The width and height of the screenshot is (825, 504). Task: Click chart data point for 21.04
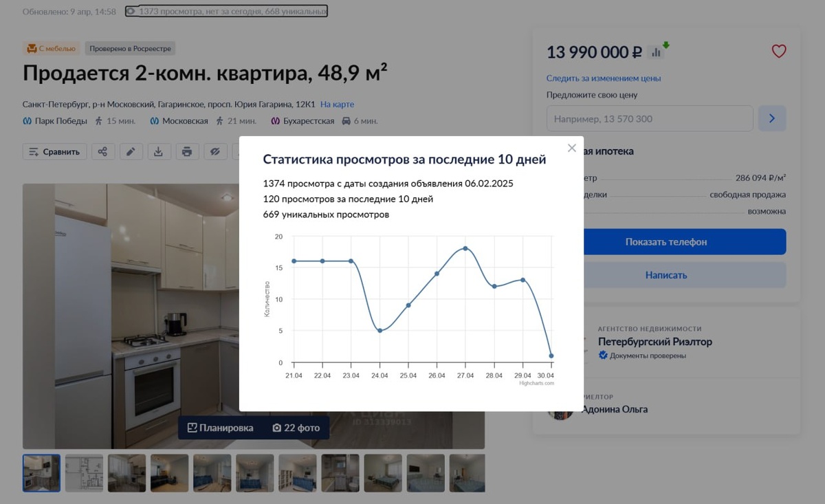[x=294, y=261]
